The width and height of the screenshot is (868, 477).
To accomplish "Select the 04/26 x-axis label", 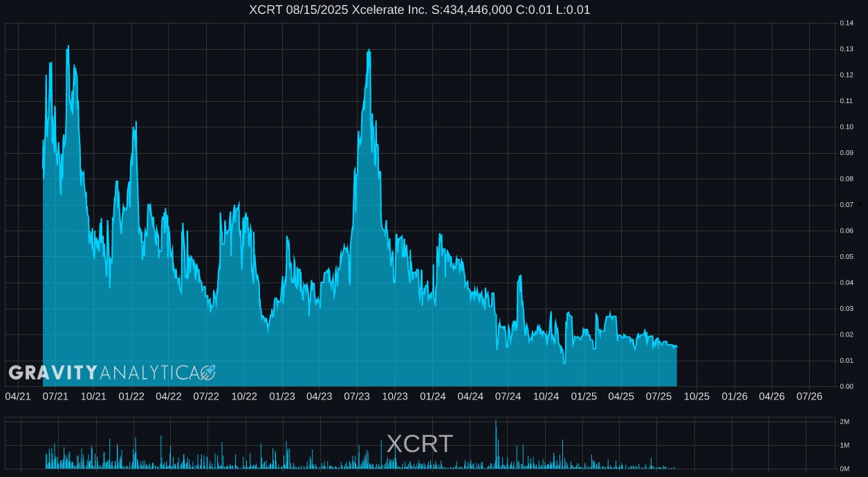I will (x=772, y=397).
